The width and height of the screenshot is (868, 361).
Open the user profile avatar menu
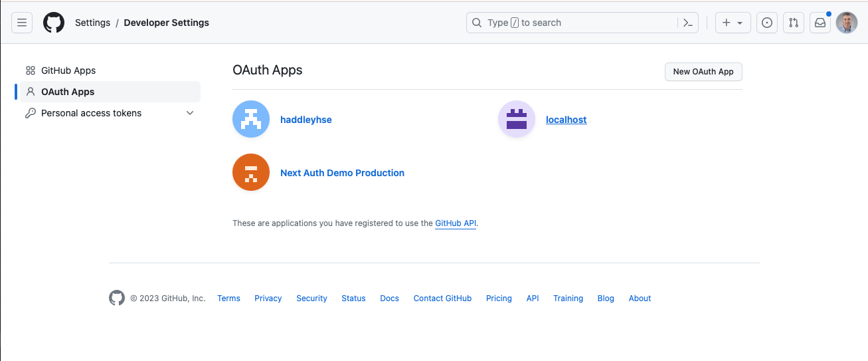pos(847,23)
